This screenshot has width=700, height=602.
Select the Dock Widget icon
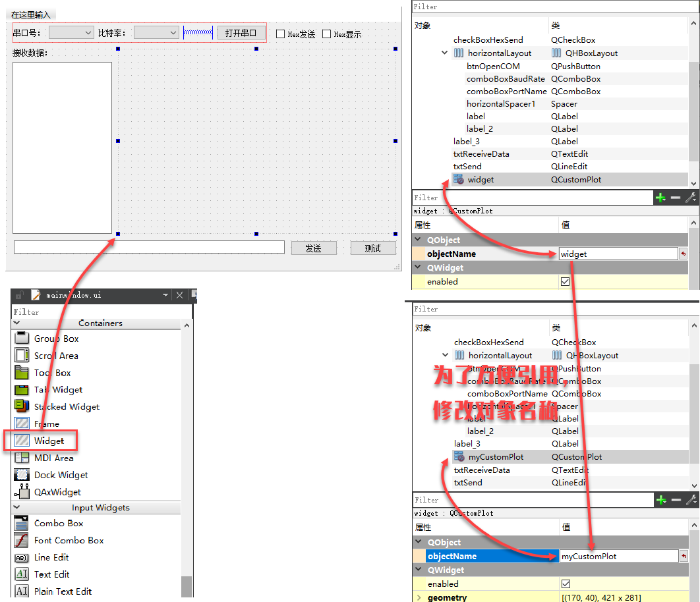tap(22, 475)
